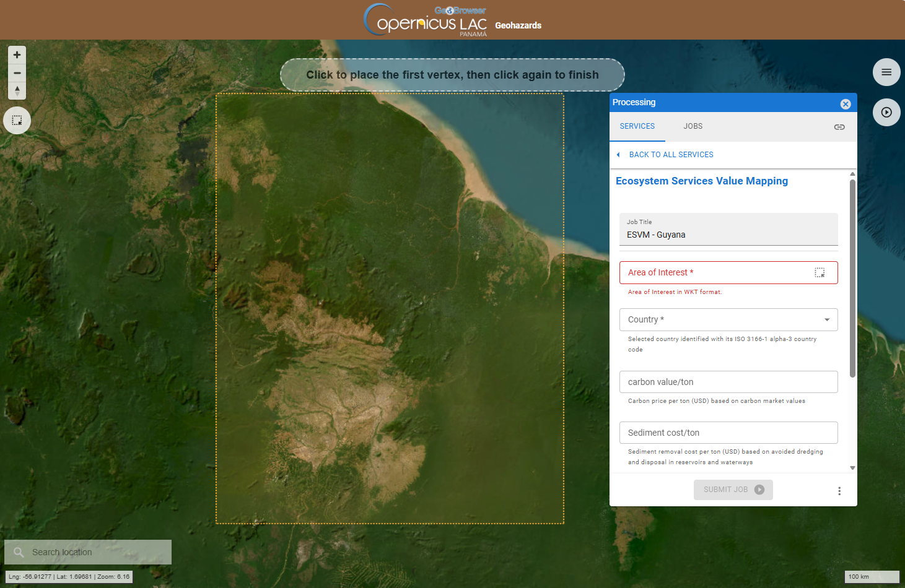Close the Processing panel
Image resolution: width=905 pixels, height=588 pixels.
pos(846,104)
